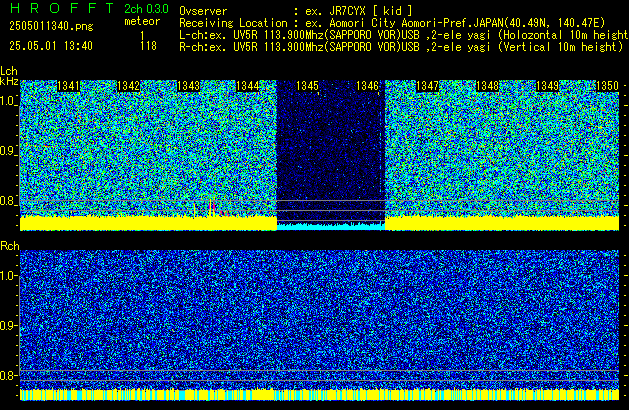This screenshot has height=410, width=629.
Task: Select the 0.8 kHz tick on Lch axis
Action: point(8,201)
